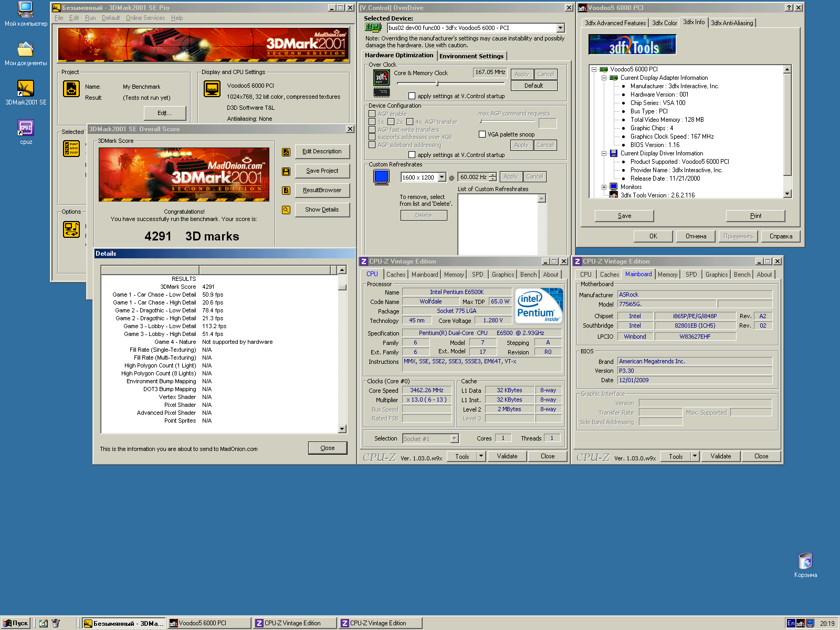Click the 3dfx Tools logo banner
Image resolution: width=840 pixels, height=630 pixels.
click(632, 45)
